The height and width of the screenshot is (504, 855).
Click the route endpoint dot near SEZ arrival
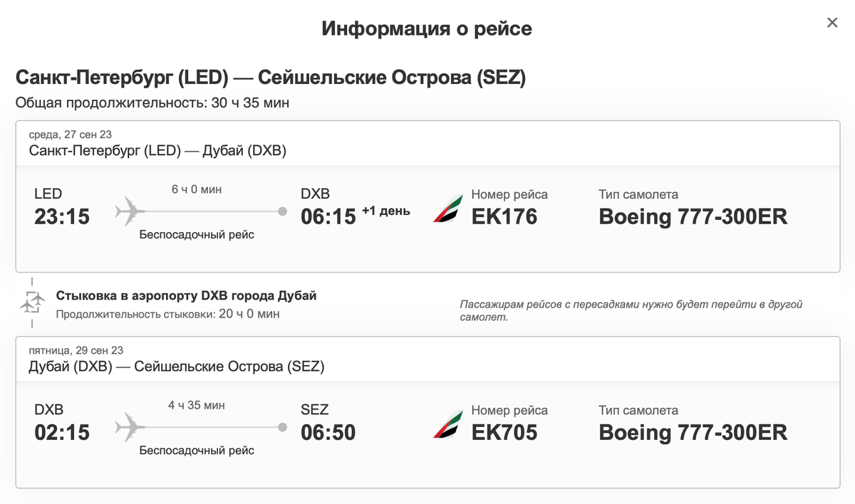pos(282,427)
